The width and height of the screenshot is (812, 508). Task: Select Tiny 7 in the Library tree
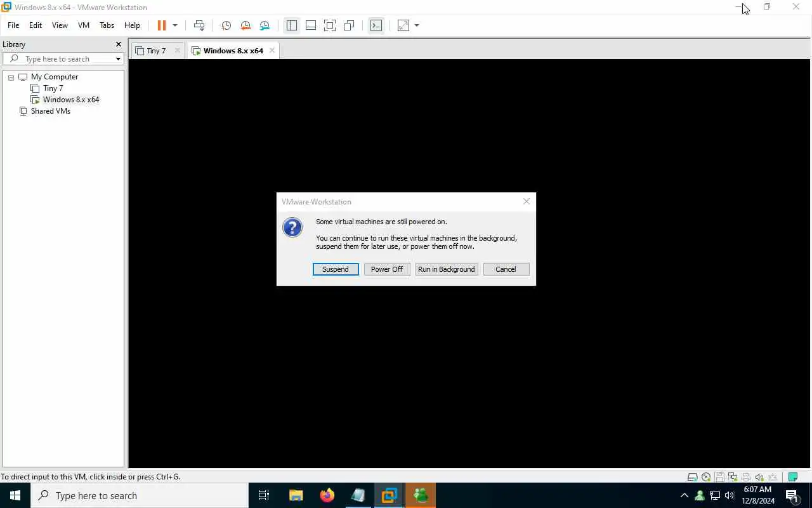point(53,88)
